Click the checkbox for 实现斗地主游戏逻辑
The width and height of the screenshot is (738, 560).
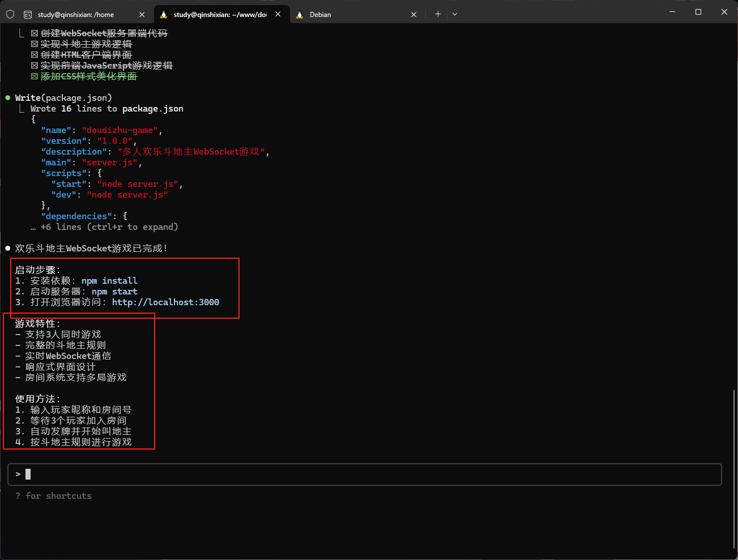(34, 44)
